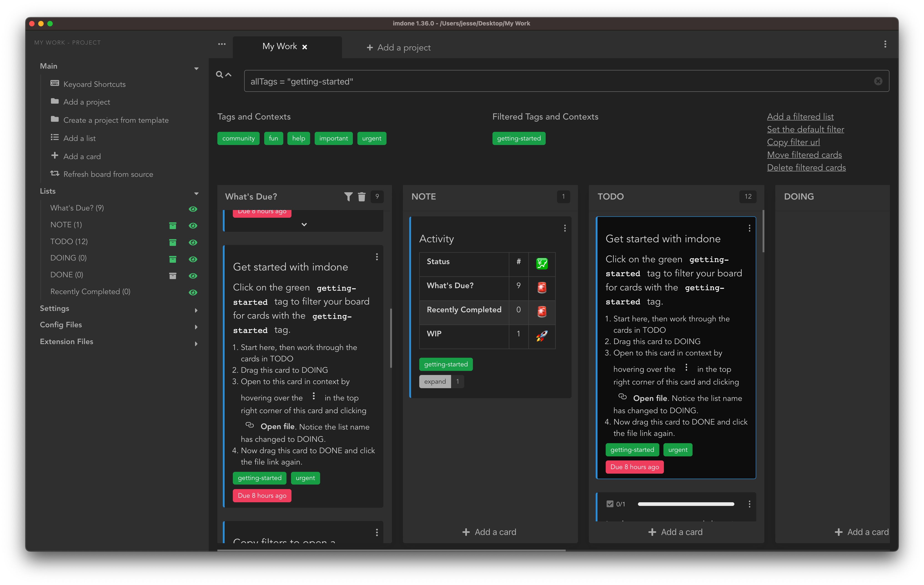Click Add a card under NOTE list
This screenshot has width=924, height=585.
489,532
